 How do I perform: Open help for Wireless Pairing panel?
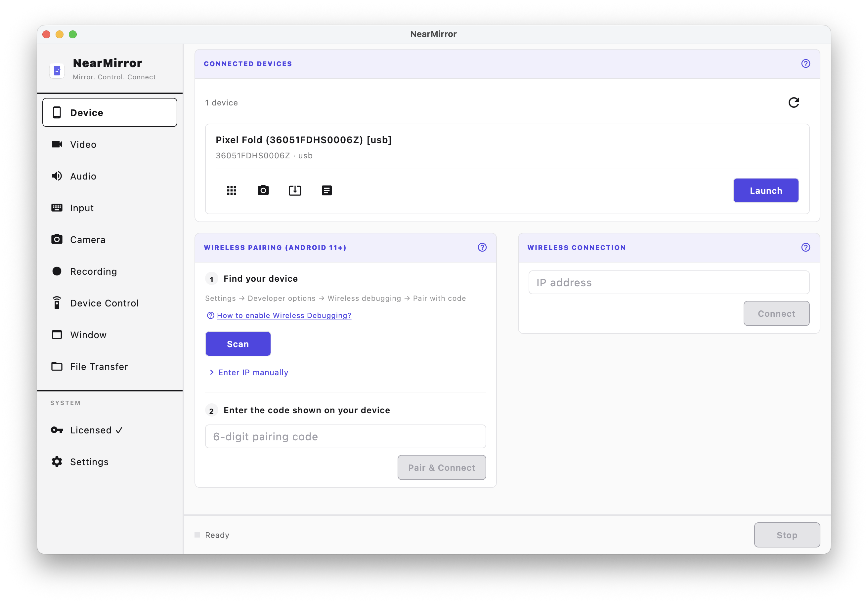[x=482, y=248]
